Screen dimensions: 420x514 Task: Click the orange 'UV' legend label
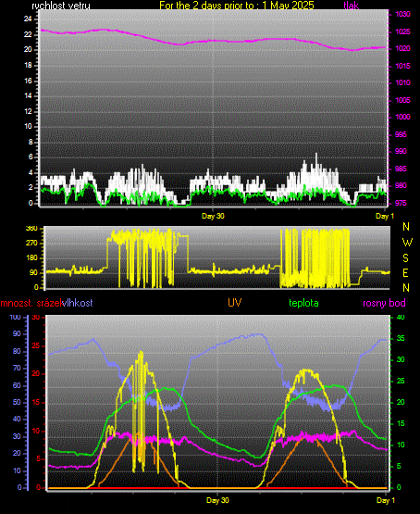(234, 303)
